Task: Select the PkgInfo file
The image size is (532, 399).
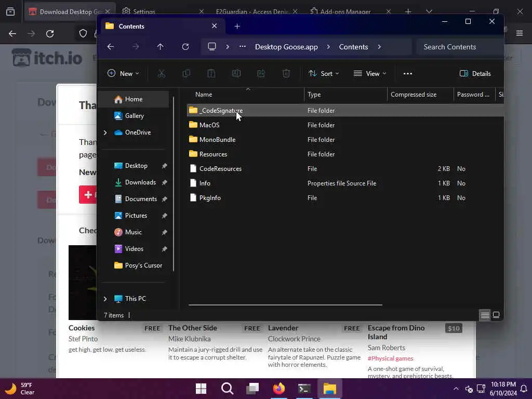Action: click(x=345, y=198)
